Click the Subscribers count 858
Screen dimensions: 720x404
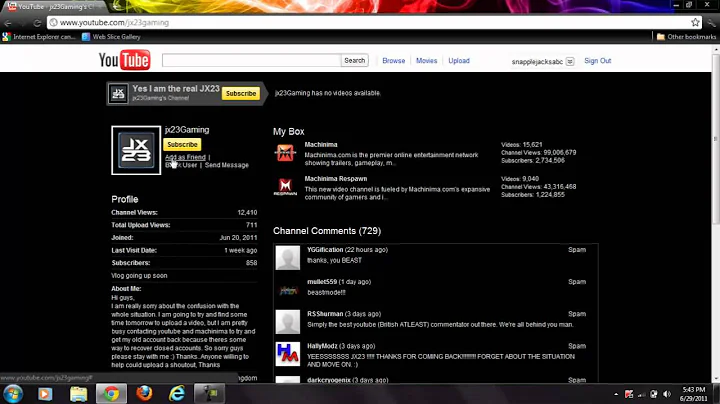click(x=251, y=263)
